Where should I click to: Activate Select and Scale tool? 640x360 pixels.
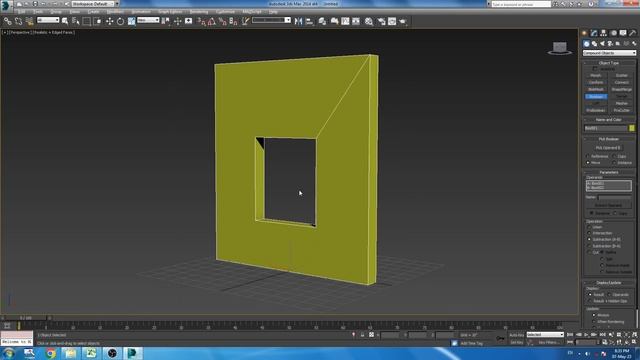131,21
